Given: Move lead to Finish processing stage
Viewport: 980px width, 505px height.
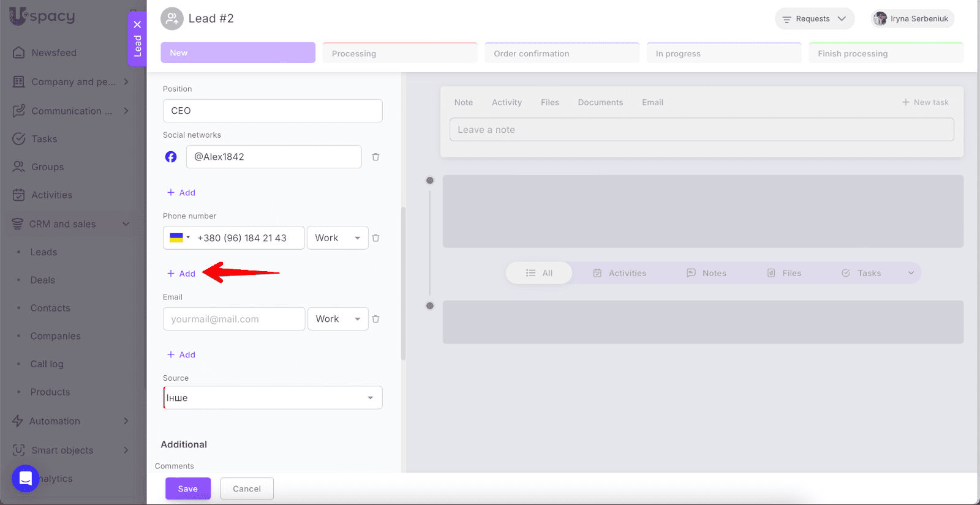Looking at the screenshot, I should click(885, 53).
